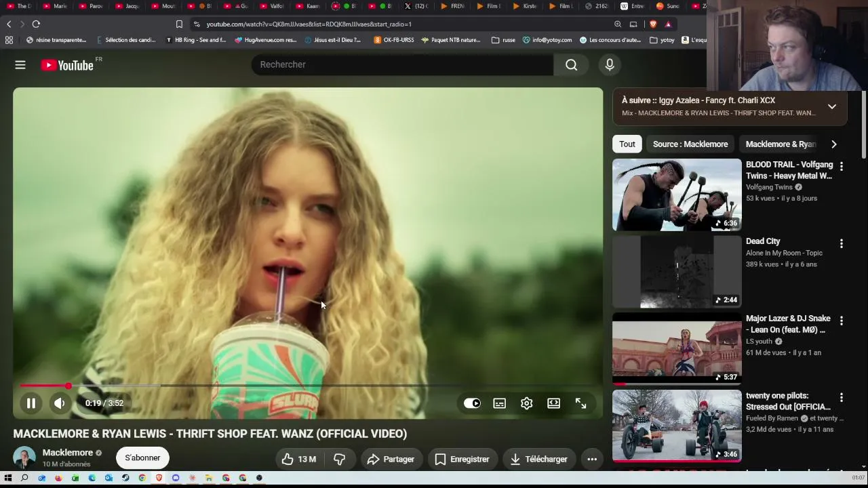Open the zoom magnifier icon in address bar
This screenshot has width=868, height=488.
pos(618,24)
